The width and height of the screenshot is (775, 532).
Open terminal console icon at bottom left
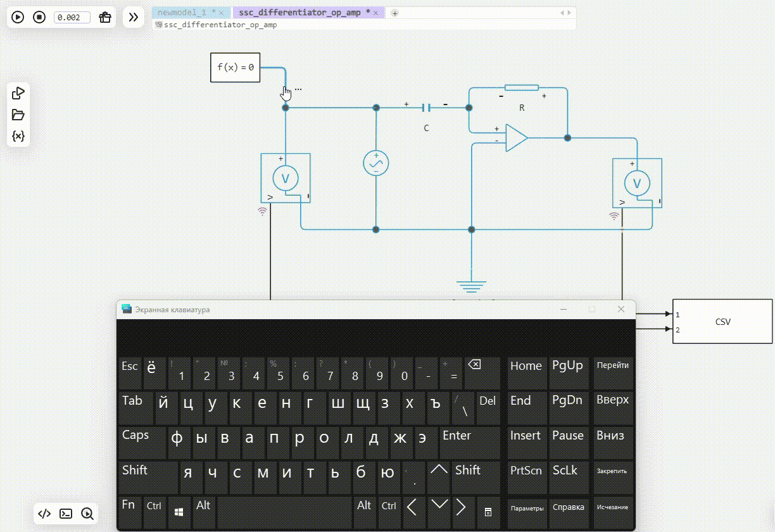click(66, 514)
